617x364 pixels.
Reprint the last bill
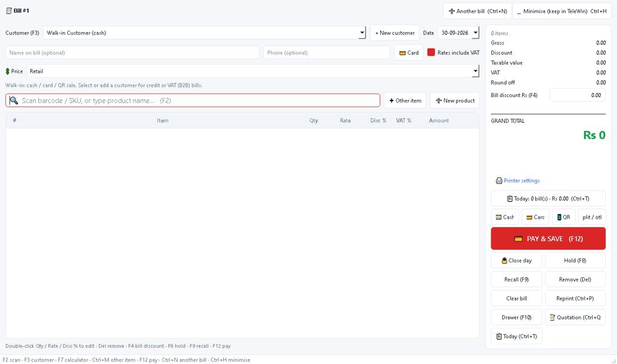pos(575,298)
